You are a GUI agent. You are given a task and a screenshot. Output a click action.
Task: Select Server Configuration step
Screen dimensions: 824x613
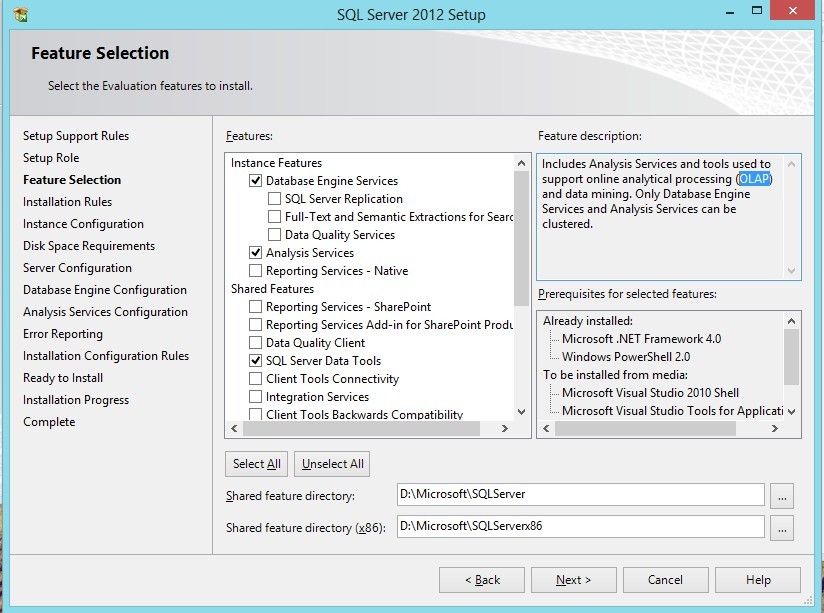[x=77, y=268]
